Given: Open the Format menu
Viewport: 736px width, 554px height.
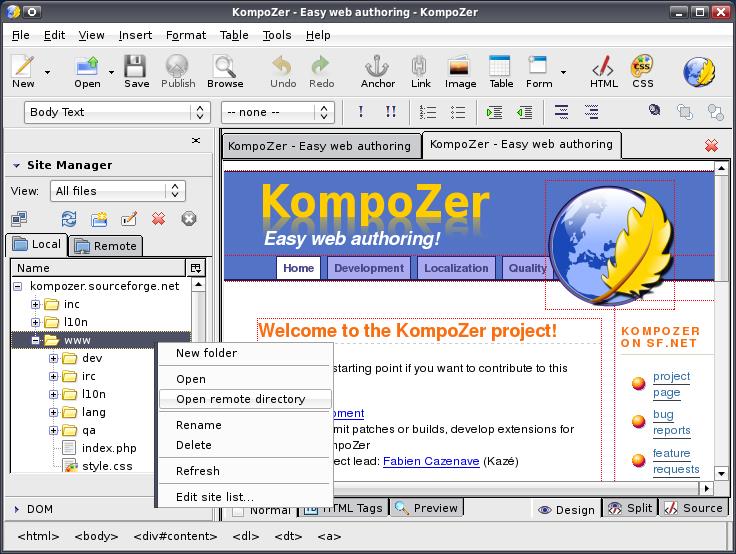Looking at the screenshot, I should coord(186,35).
